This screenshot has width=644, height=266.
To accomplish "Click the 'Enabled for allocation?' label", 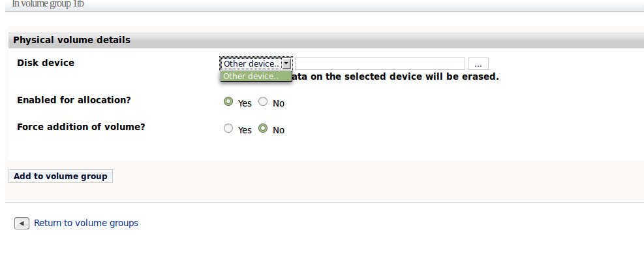I will pos(74,100).
